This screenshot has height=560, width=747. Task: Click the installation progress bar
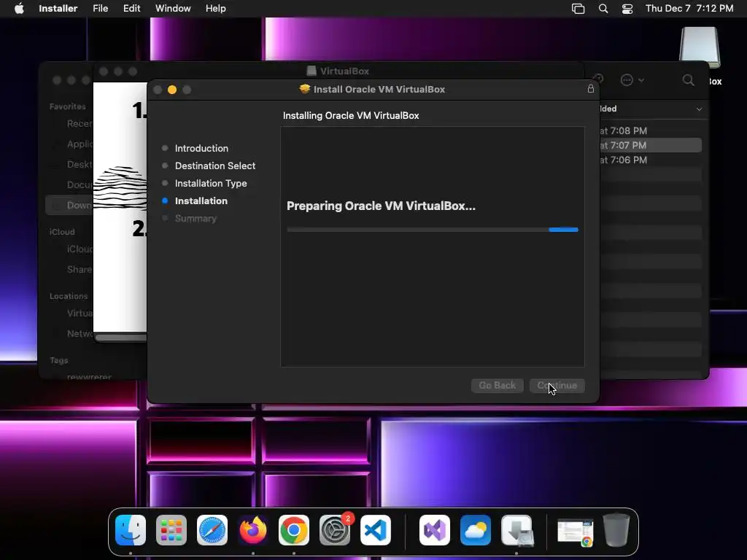pos(432,230)
